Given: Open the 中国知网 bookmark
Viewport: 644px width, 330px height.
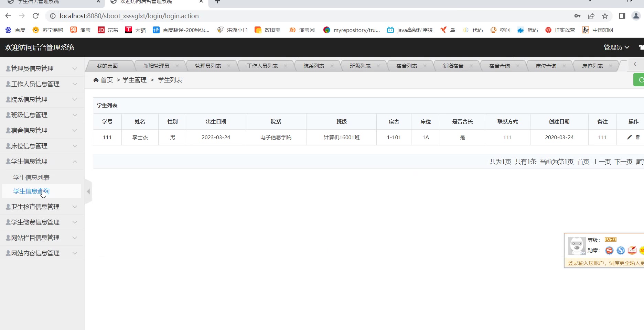Looking at the screenshot, I should (x=598, y=30).
